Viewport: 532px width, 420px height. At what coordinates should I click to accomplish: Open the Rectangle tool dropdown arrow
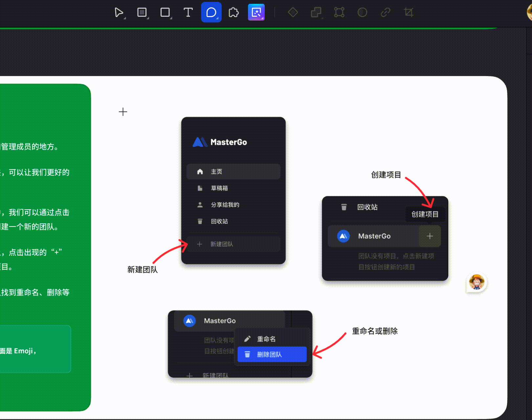pos(171,18)
